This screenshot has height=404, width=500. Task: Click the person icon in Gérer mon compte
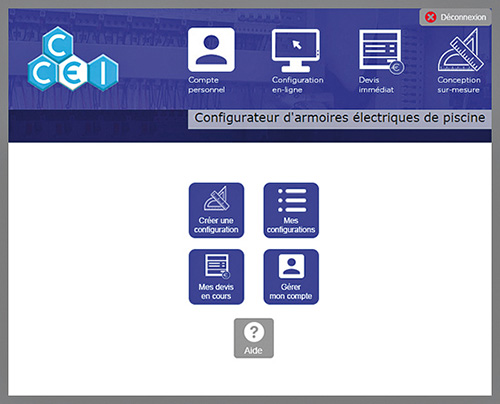(x=291, y=266)
